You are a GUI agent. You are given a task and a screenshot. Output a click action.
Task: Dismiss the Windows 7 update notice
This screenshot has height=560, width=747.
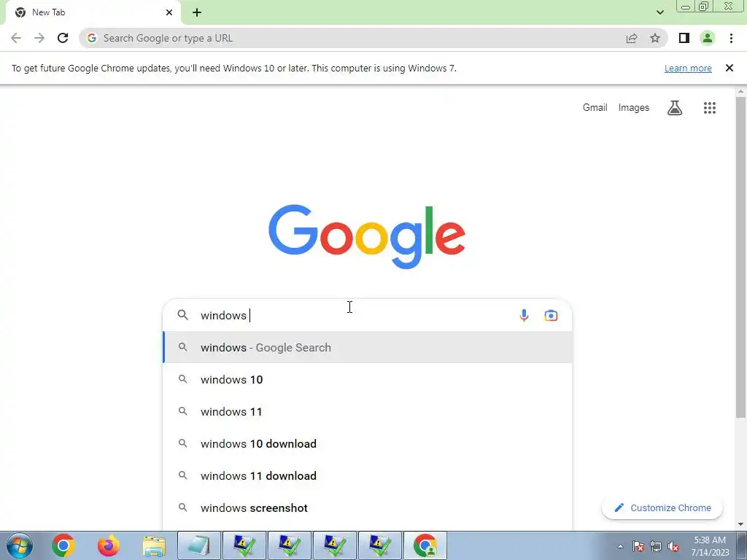tap(729, 68)
